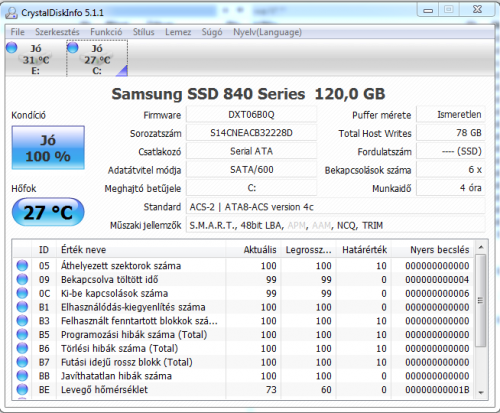Click the Serial ATA interface field

point(251,151)
